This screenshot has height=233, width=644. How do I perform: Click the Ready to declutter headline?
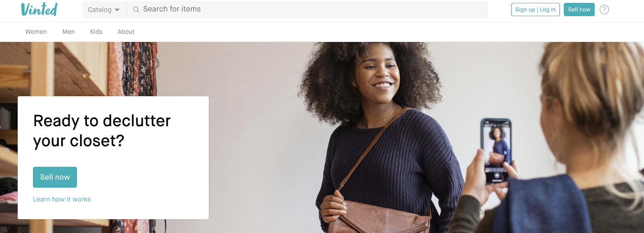[102, 131]
